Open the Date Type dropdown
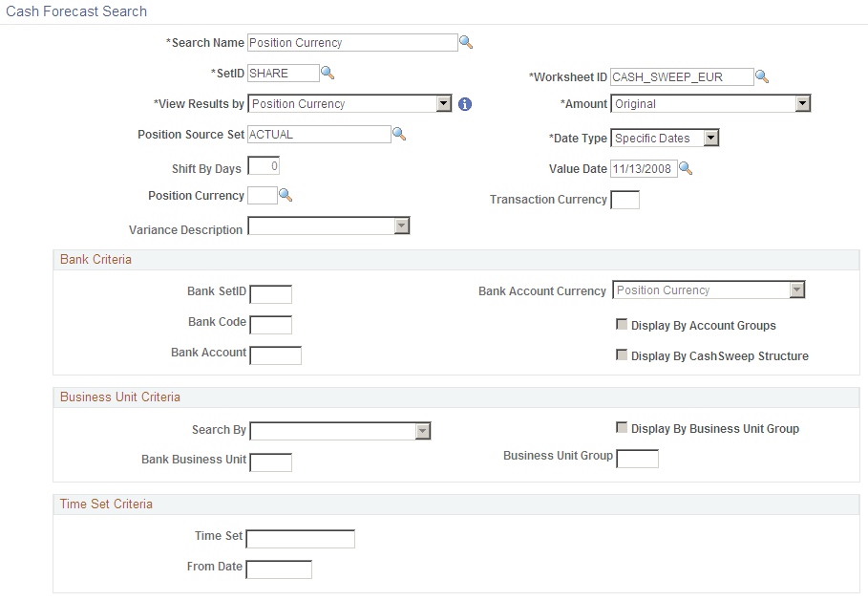Screen dimensions: 868x601 [x=709, y=138]
